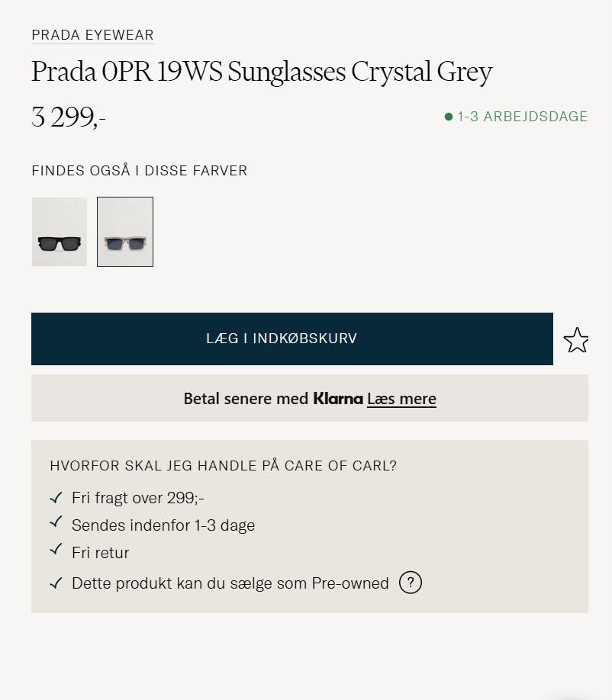Click the Hvorfor skal jeg handle heading

click(223, 466)
